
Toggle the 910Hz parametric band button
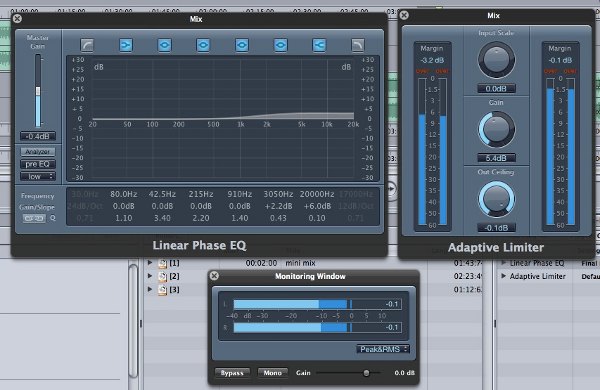241,45
